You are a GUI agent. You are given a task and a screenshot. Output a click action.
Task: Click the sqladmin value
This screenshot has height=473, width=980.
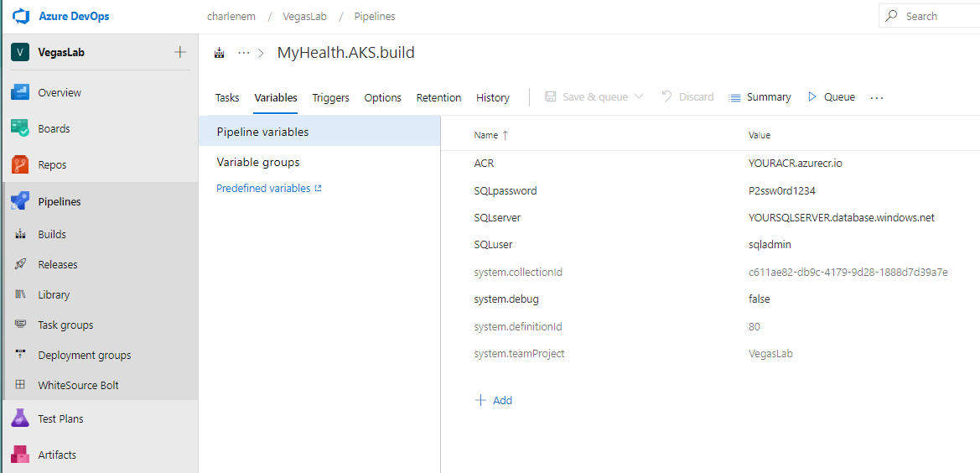pyautogui.click(x=770, y=245)
